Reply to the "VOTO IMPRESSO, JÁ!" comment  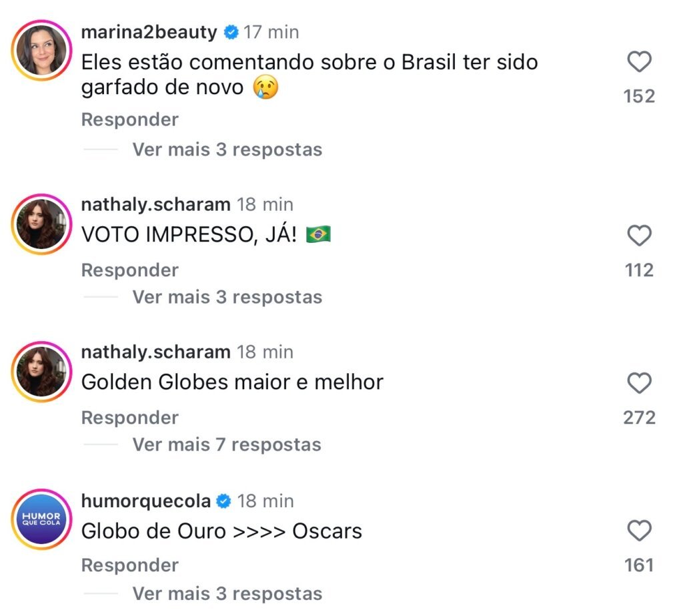coord(129,270)
